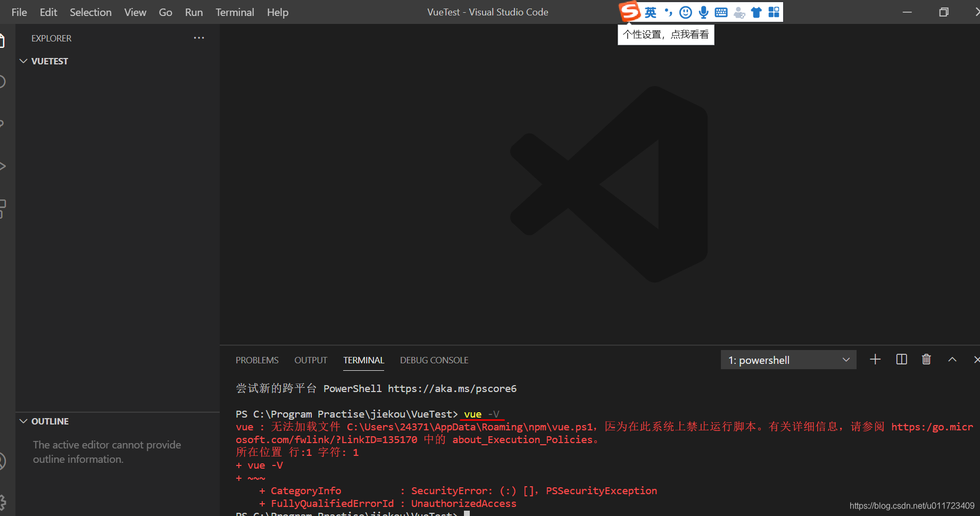Maximize panel with chevron up icon
Screen dimensions: 980x516
pos(952,360)
